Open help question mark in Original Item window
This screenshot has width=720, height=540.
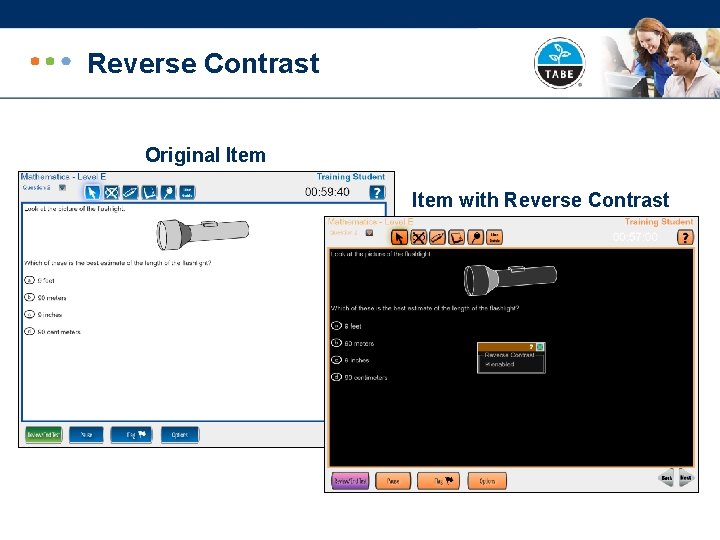click(x=377, y=192)
